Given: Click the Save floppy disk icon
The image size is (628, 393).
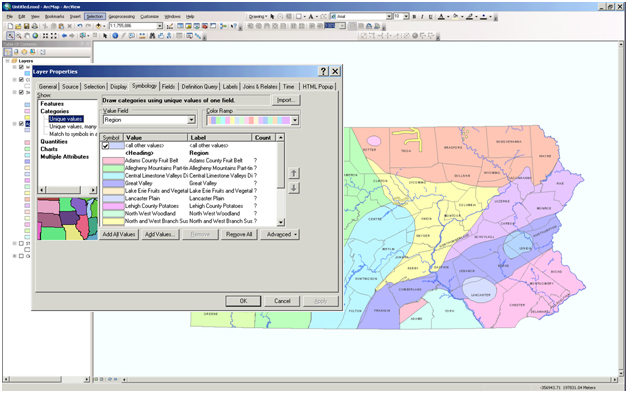Looking at the screenshot, I should click(x=26, y=26).
